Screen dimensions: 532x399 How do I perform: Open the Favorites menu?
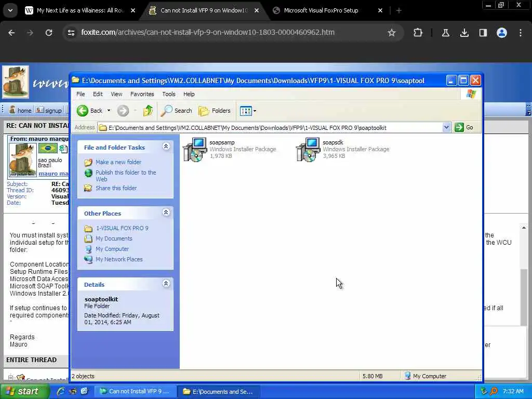[142, 94]
